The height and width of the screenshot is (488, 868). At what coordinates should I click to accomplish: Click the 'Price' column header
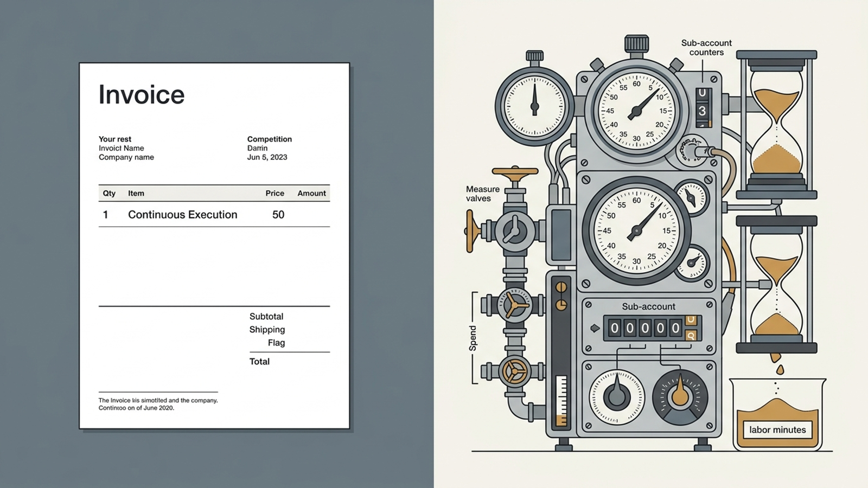[275, 193]
